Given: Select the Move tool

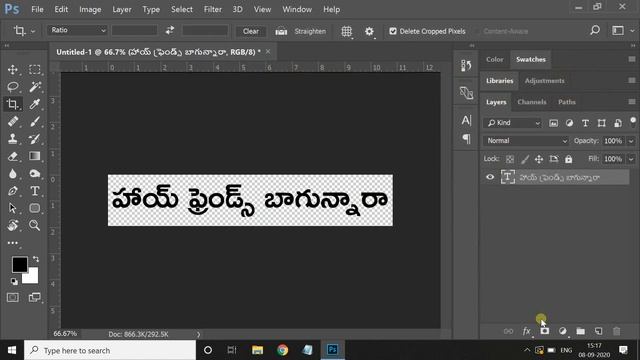Looking at the screenshot, I should tap(13, 69).
